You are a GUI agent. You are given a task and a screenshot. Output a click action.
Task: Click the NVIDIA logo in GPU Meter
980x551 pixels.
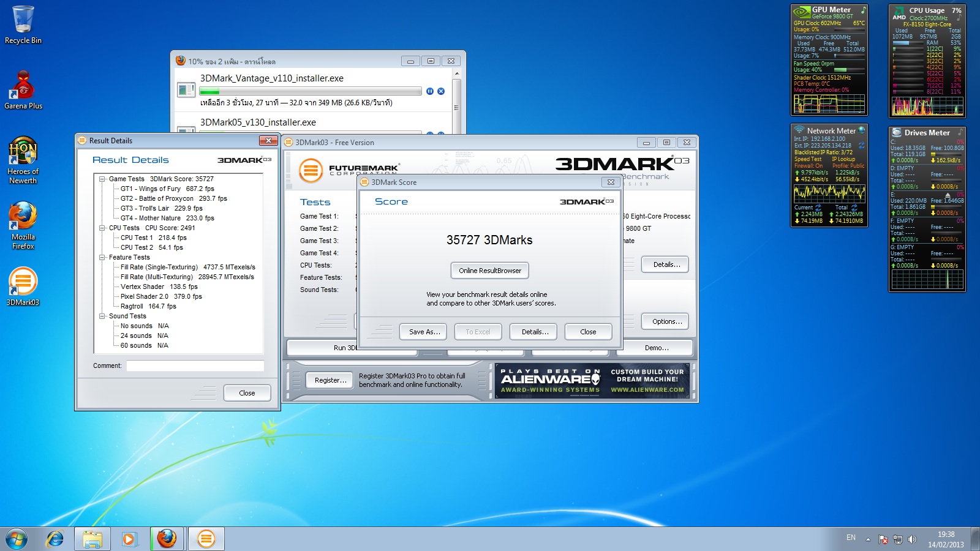tap(801, 12)
